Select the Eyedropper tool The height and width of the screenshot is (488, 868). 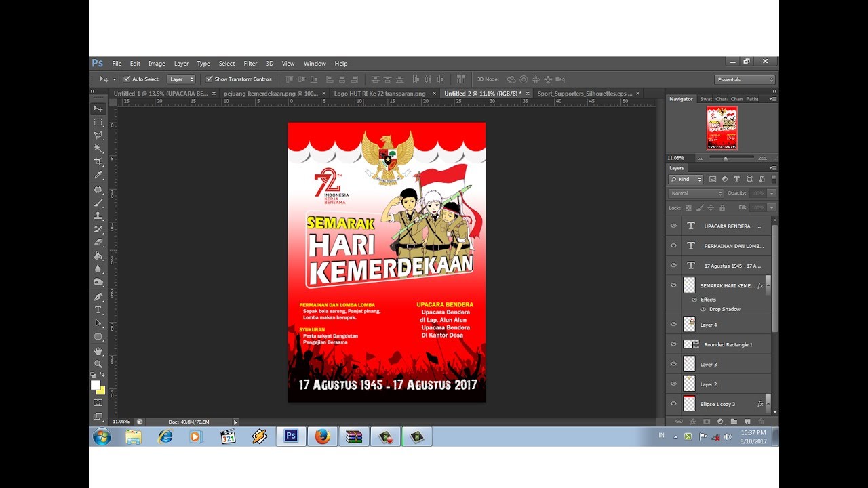[x=98, y=176]
